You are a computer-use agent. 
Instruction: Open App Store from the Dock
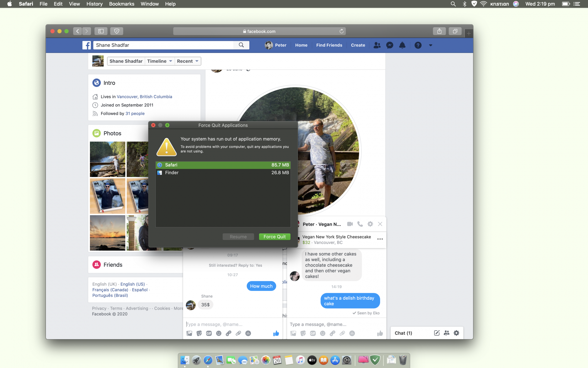pos(335,360)
